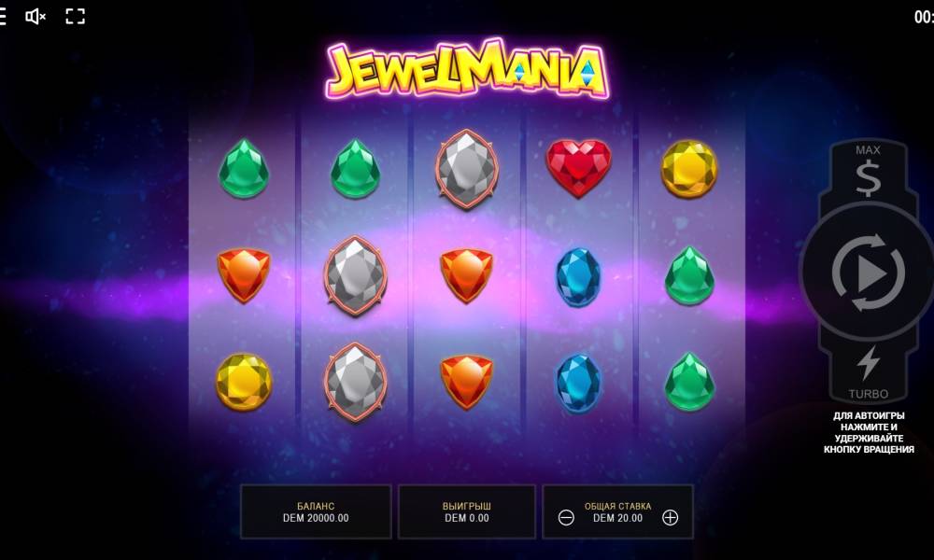934x560 pixels.
Task: Toggle the muted sound speaker icon
Action: (35, 16)
